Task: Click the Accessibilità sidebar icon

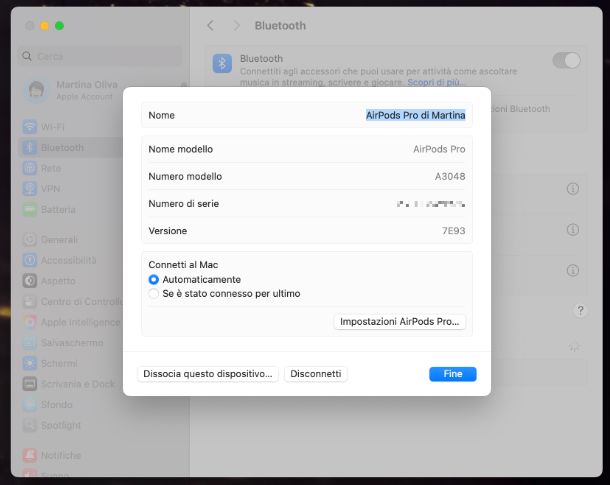Action: click(30, 260)
